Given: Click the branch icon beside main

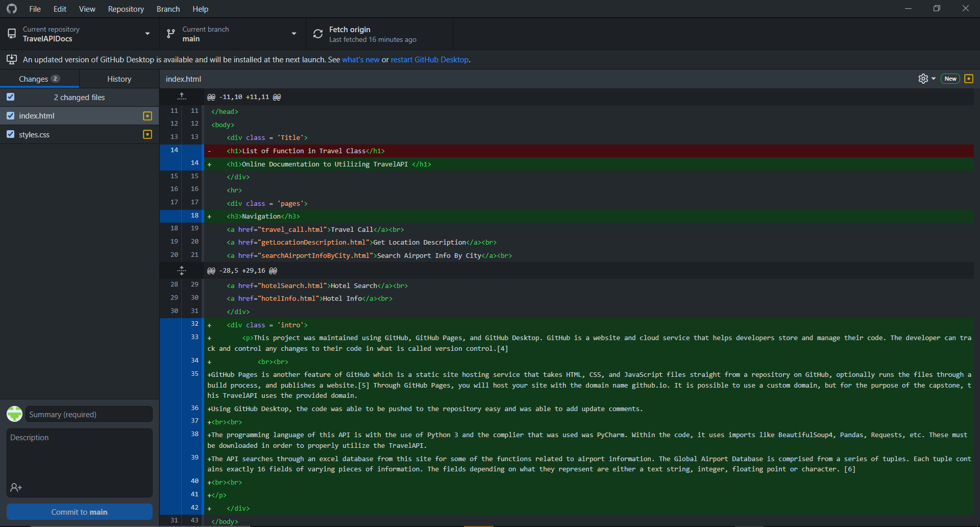Looking at the screenshot, I should point(171,34).
